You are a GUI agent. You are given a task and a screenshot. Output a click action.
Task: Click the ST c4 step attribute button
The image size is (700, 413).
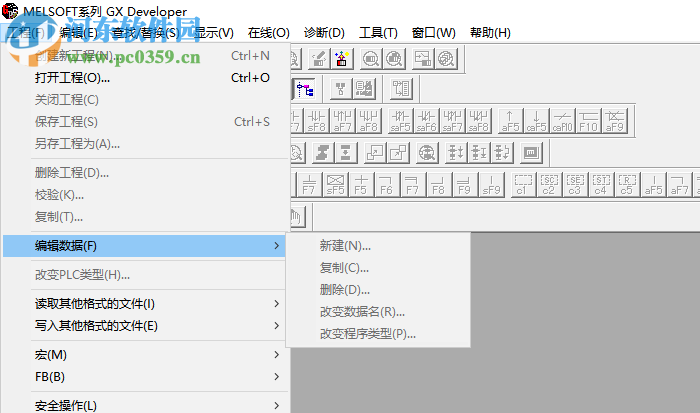[601, 184]
